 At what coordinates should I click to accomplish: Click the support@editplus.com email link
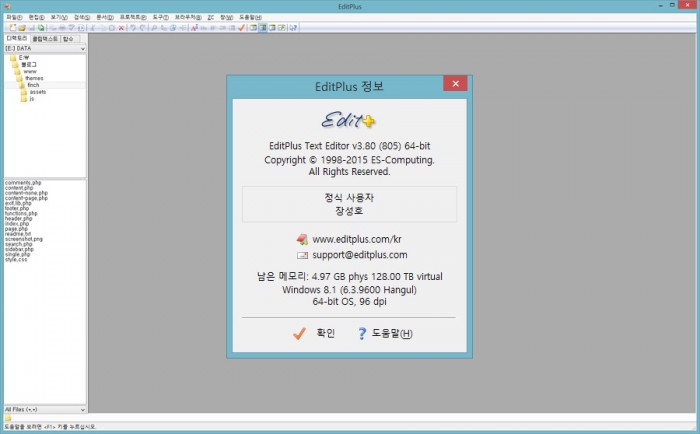360,255
